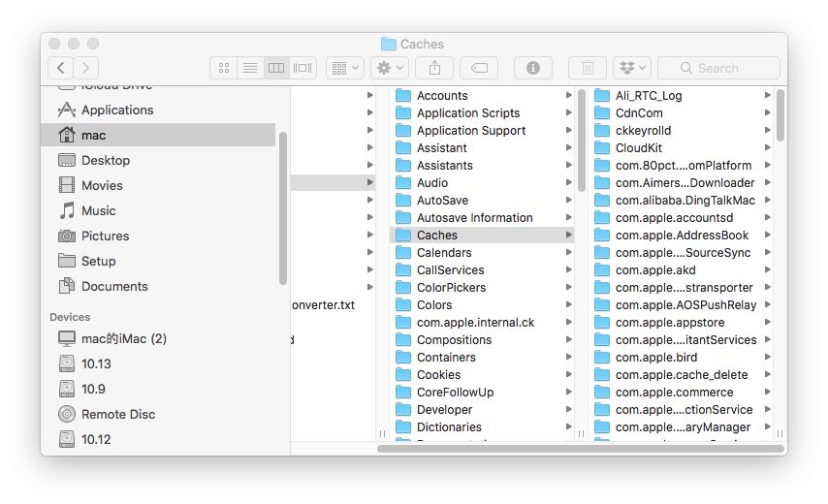The image size is (828, 504).
Task: Open the Dropbox toolbar dropdown
Action: pyautogui.click(x=632, y=68)
